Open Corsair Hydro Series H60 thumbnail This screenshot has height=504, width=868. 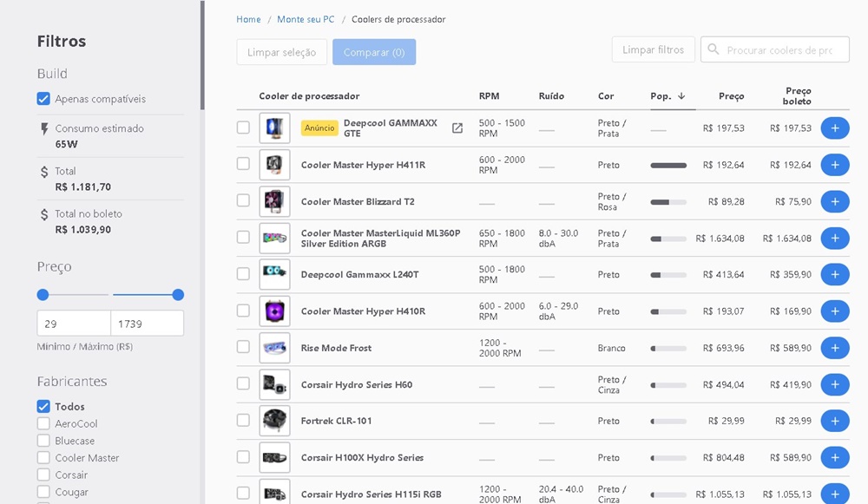[274, 384]
